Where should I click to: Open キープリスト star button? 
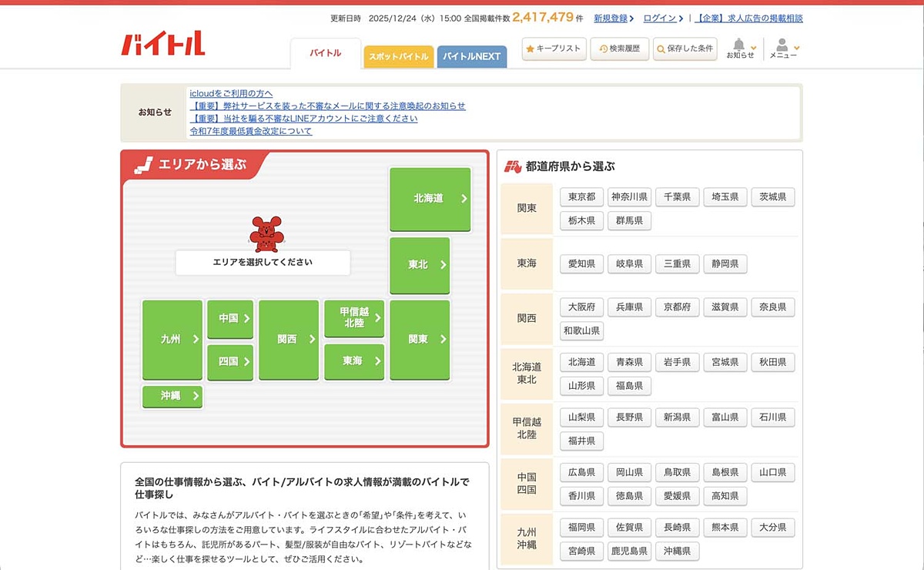[x=554, y=49]
